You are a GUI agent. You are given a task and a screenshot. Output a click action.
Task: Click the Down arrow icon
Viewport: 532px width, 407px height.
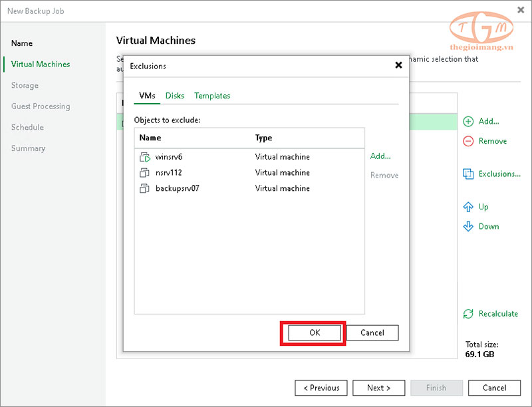468,226
